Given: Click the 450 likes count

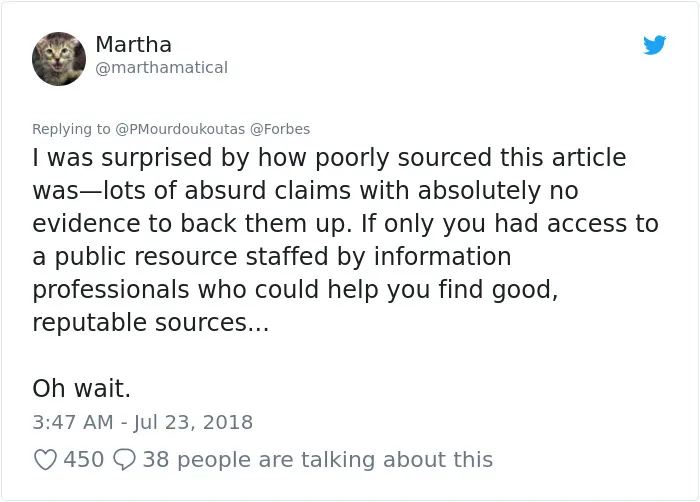Looking at the screenshot, I should point(83,460).
